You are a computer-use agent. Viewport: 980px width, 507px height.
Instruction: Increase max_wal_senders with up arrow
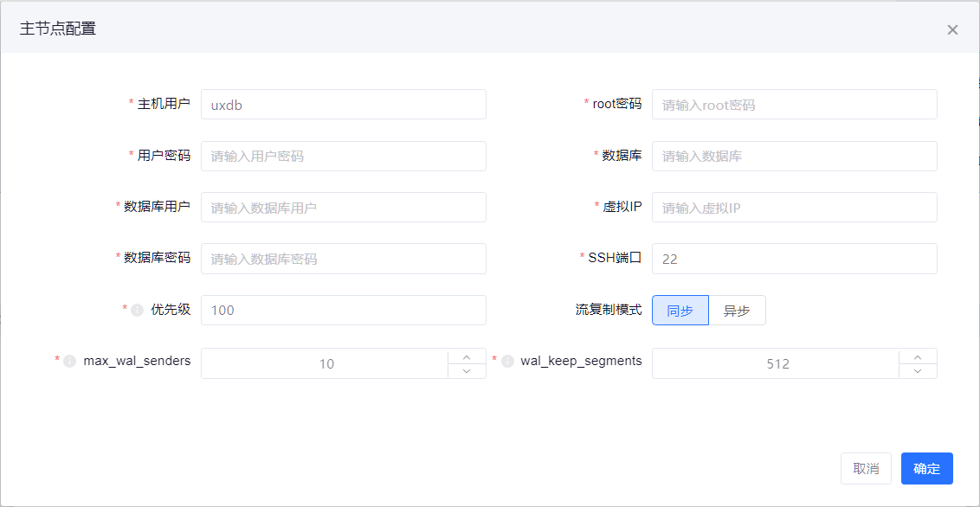pyautogui.click(x=467, y=356)
